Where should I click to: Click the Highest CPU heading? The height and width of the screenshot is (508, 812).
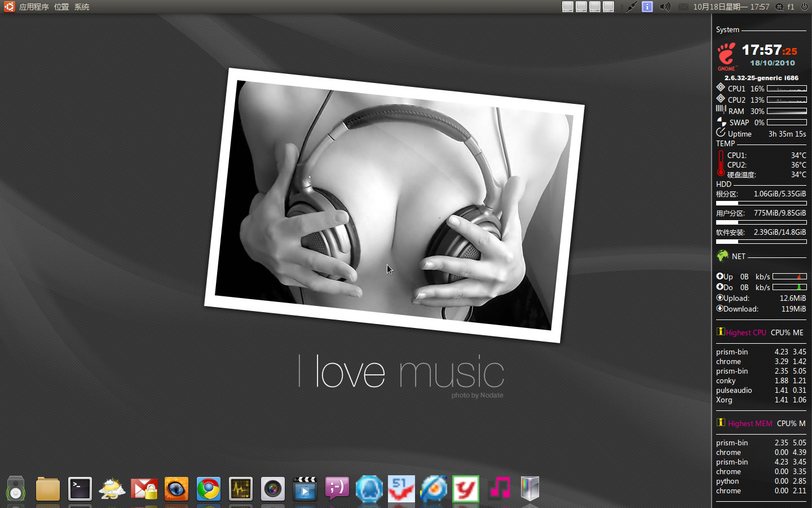[746, 332]
